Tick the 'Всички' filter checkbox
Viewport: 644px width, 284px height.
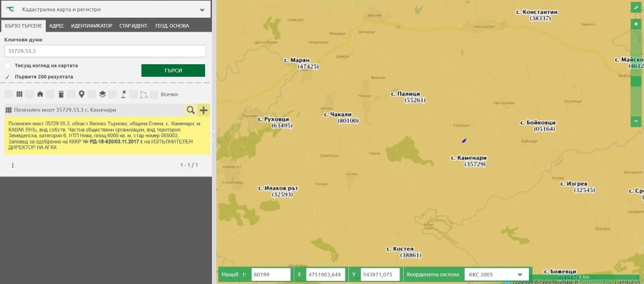[x=154, y=94]
